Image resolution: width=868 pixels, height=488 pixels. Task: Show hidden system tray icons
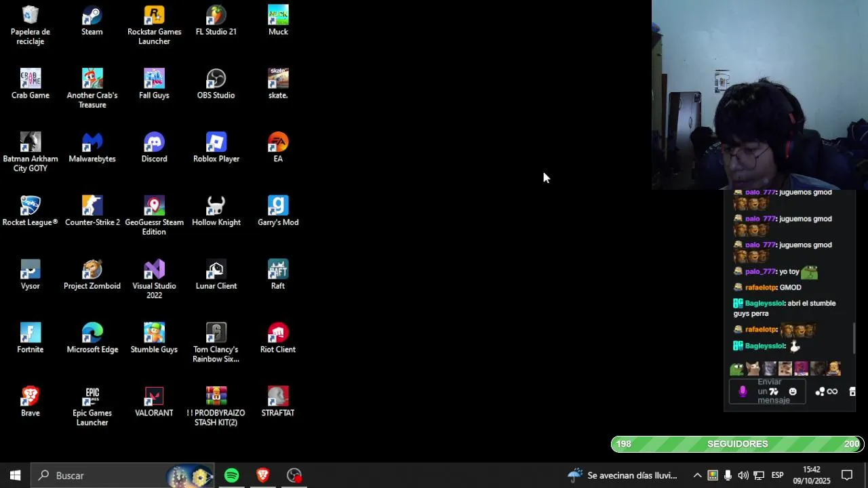click(697, 475)
